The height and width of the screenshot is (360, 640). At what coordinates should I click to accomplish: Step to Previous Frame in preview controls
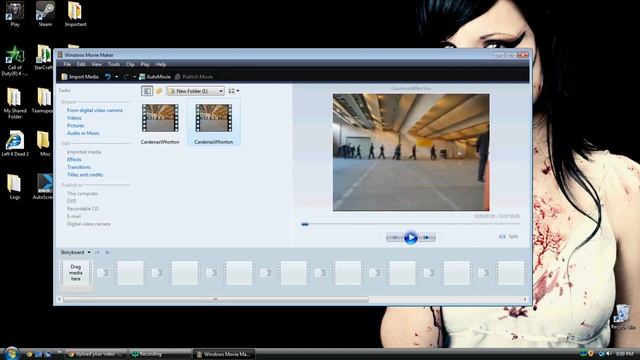point(395,237)
